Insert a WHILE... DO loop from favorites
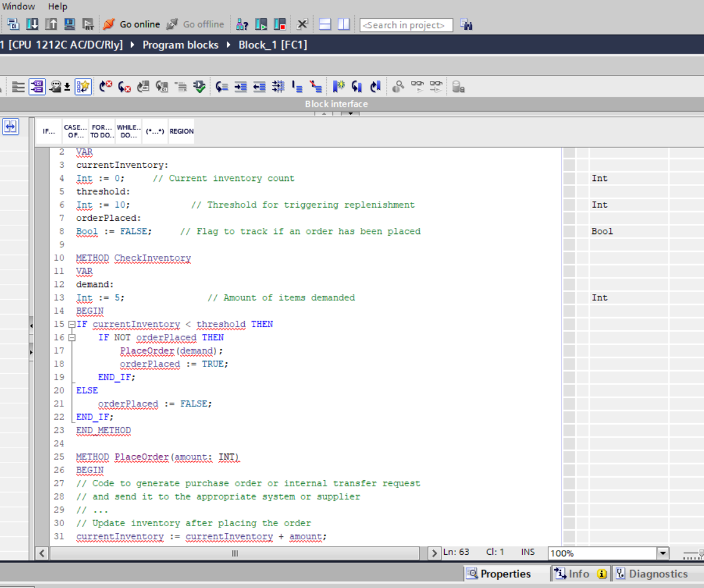This screenshot has width=704, height=588. pyautogui.click(x=129, y=131)
